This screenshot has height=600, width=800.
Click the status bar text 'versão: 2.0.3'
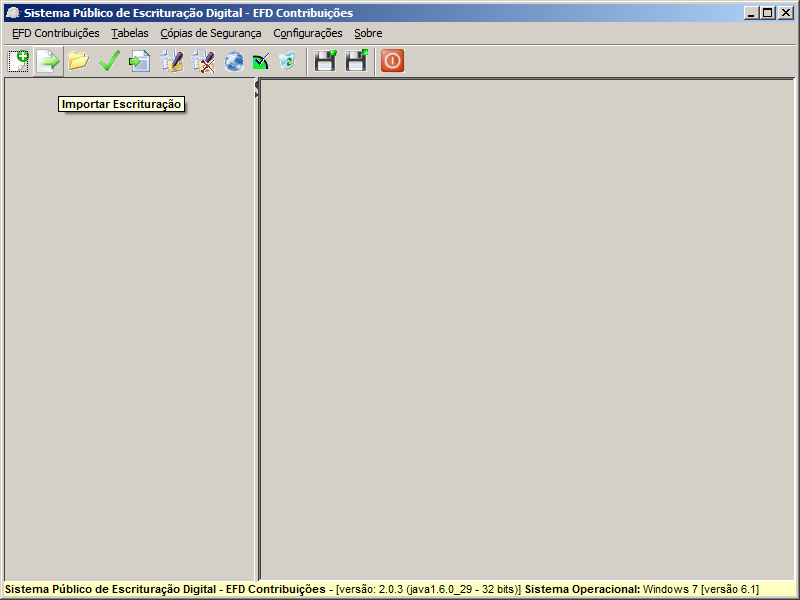coord(370,589)
